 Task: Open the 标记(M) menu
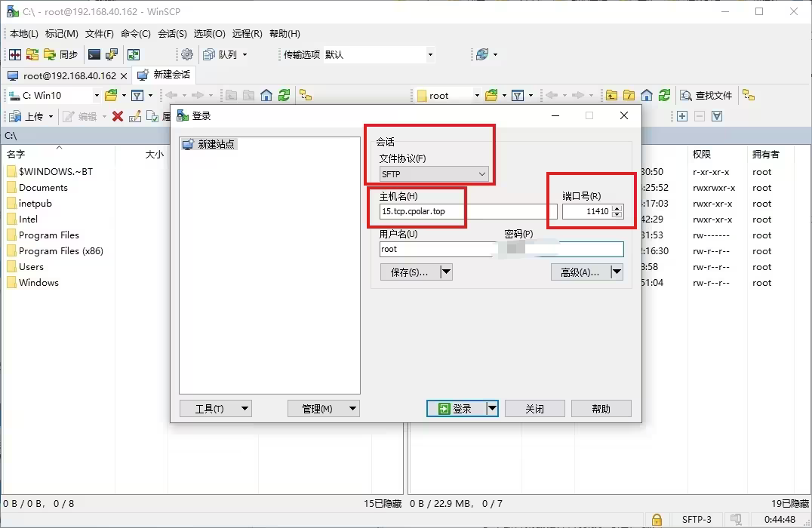(x=62, y=34)
